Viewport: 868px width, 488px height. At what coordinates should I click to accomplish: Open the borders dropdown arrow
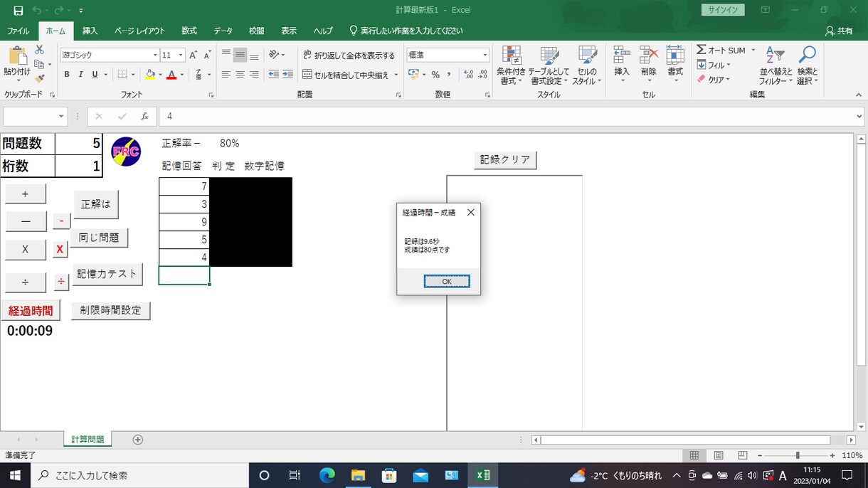[133, 75]
